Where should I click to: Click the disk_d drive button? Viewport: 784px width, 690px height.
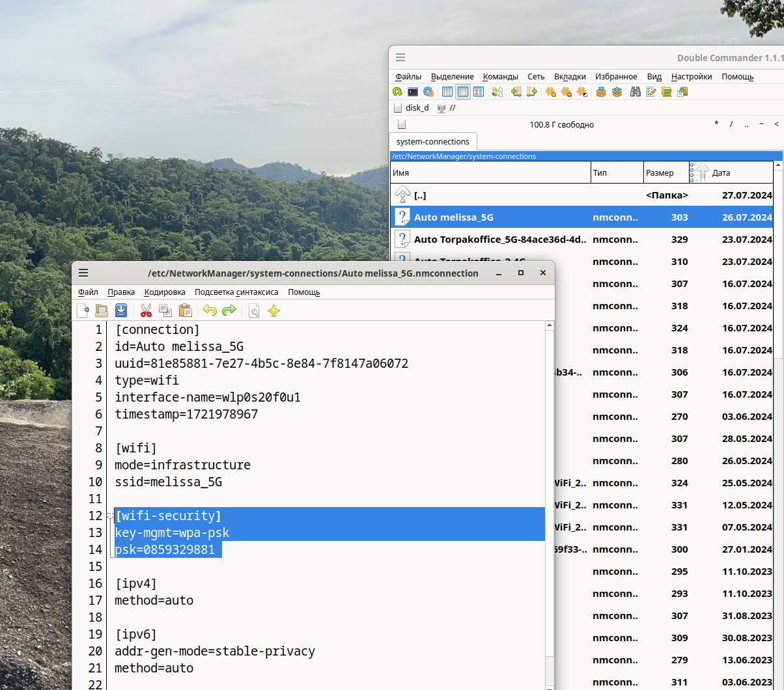412,108
